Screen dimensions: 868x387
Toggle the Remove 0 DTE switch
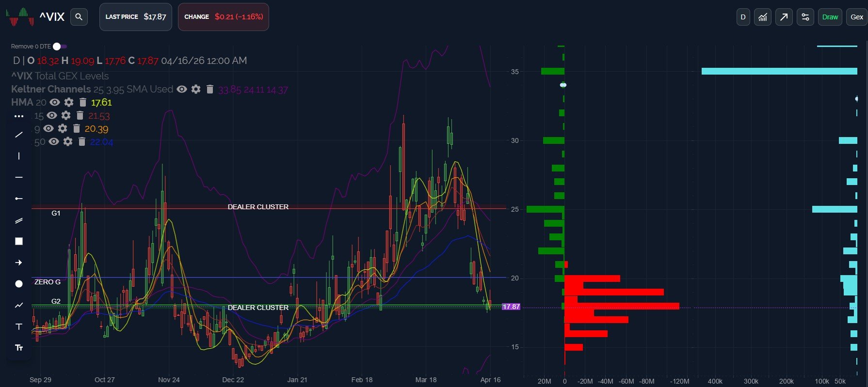click(x=60, y=46)
